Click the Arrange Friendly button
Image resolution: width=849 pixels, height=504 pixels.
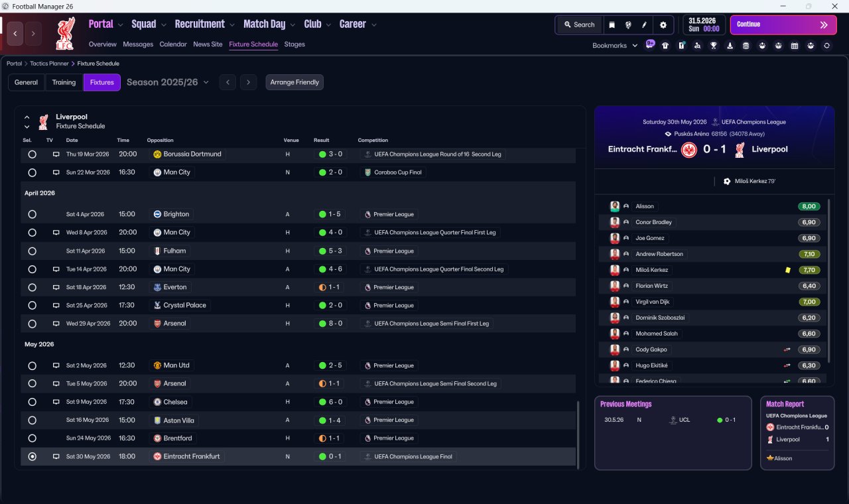coord(294,82)
